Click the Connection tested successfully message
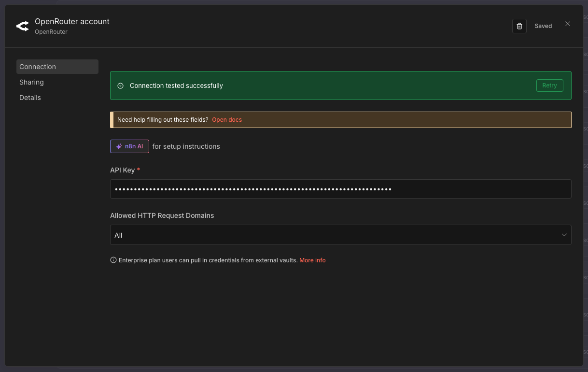Screen dimensions: 588x372 [x=176, y=86]
